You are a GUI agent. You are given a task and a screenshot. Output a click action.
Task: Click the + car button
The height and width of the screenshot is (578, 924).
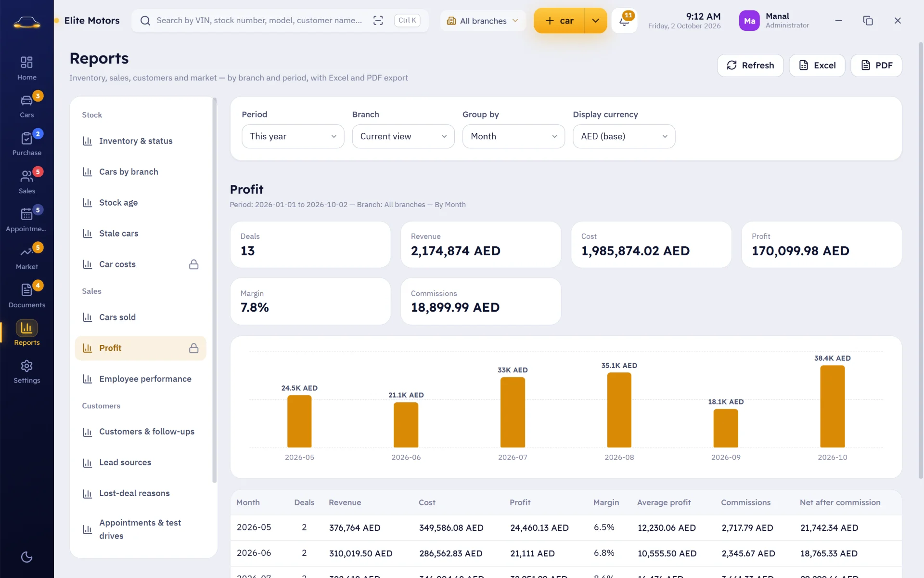[x=559, y=21]
